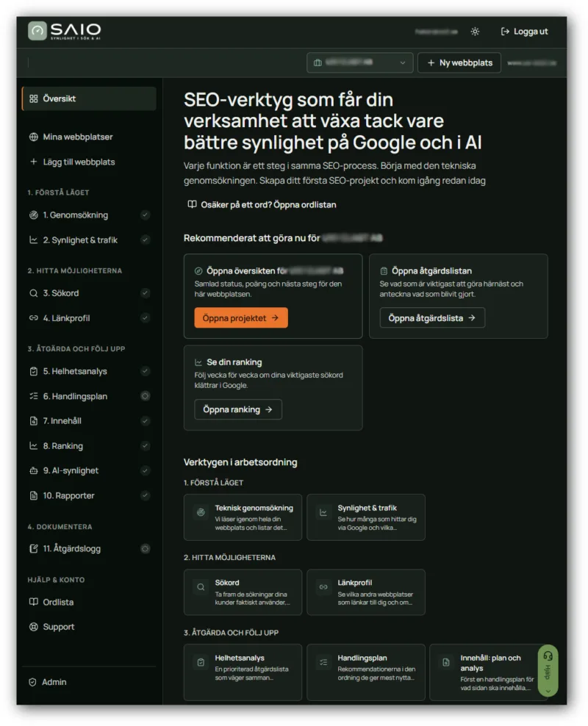Click the status check mark on 5. Helhetsanalys row
This screenshot has height=726, width=588.
click(145, 371)
